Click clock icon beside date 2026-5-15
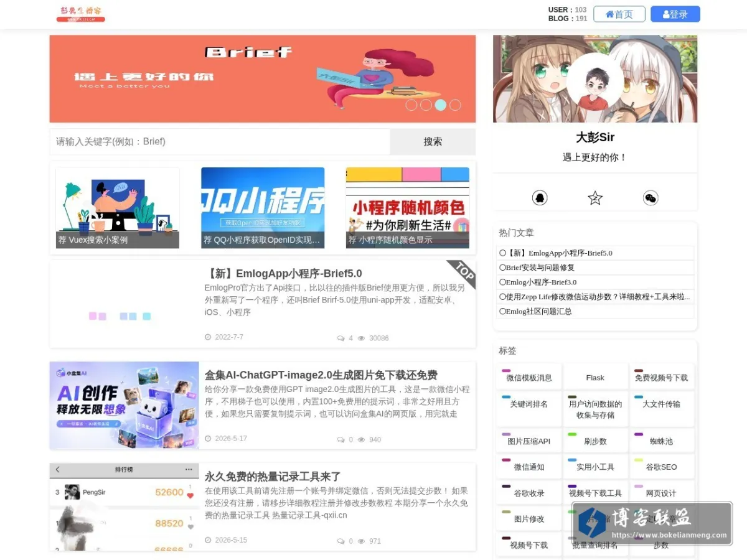This screenshot has height=560, width=747. [208, 540]
